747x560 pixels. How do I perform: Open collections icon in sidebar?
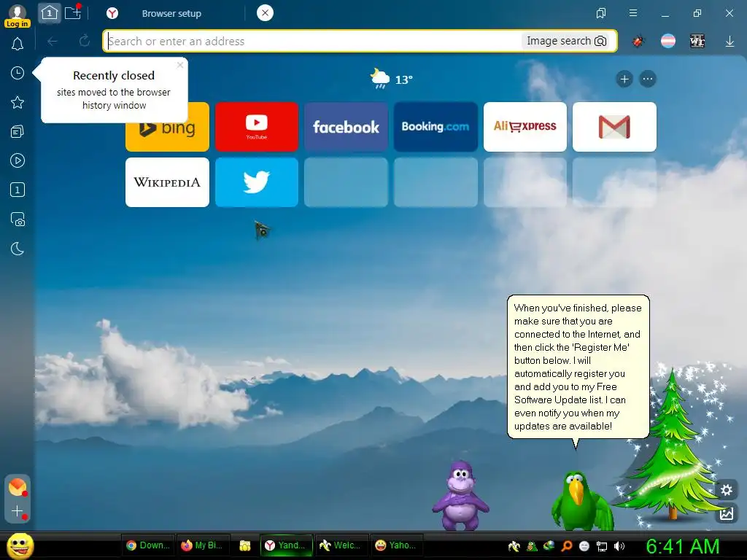click(18, 131)
